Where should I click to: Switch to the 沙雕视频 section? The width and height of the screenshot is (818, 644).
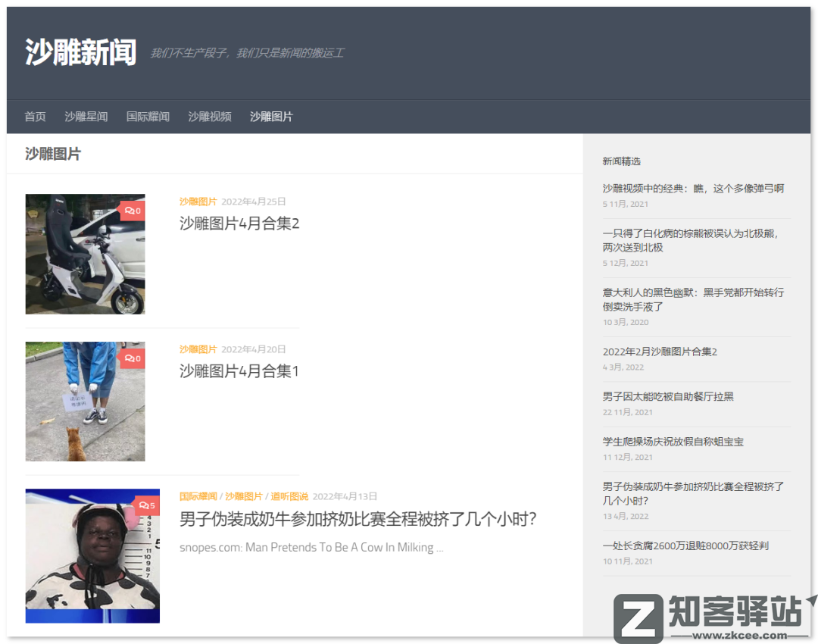[x=209, y=117]
